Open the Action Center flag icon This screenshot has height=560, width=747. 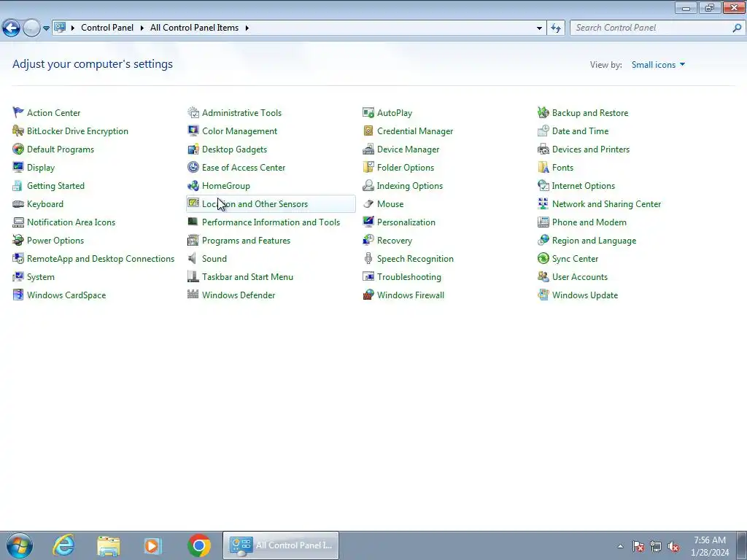click(x=18, y=112)
